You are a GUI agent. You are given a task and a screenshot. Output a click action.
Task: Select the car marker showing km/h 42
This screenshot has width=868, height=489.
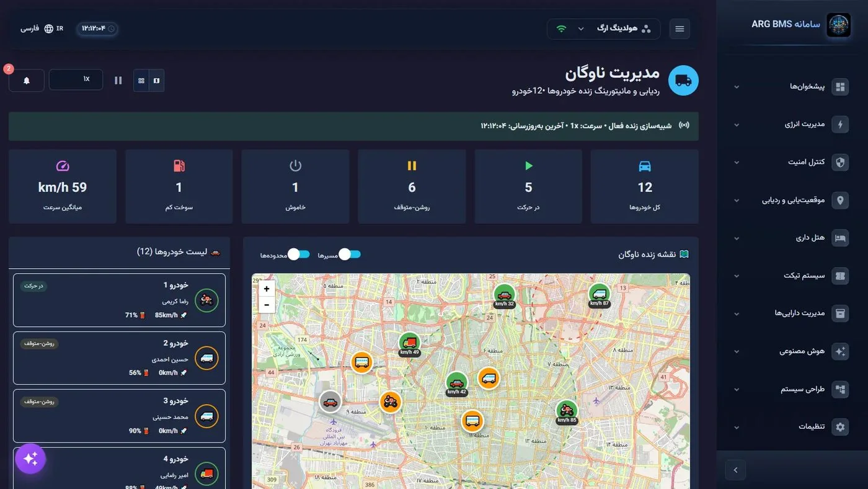pos(457,382)
